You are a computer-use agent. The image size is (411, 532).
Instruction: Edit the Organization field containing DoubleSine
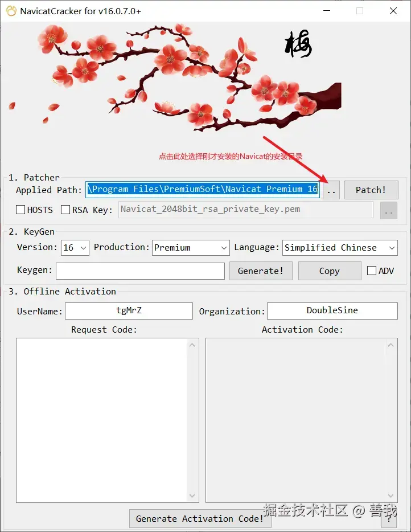coord(332,311)
